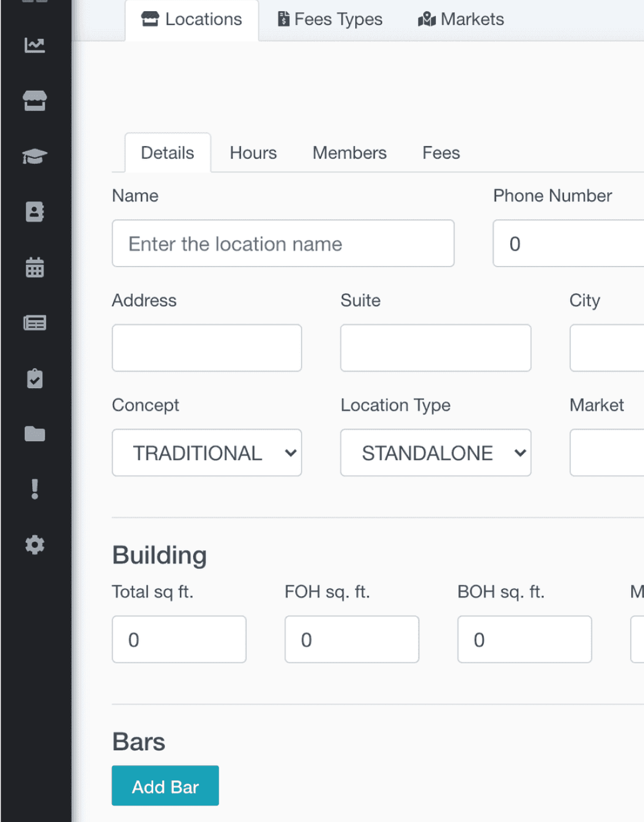This screenshot has height=822, width=644.
Task: Go to the Markets tab
Action: coord(461,19)
